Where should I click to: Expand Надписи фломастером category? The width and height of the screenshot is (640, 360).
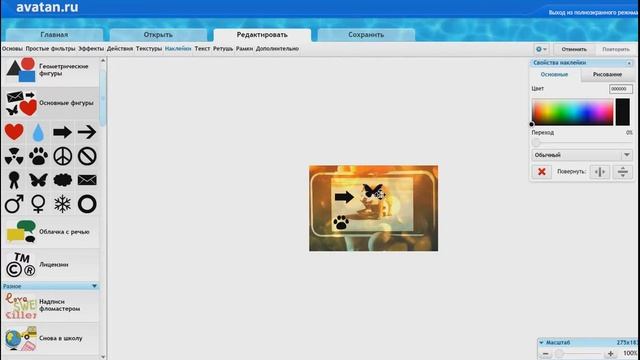(x=51, y=305)
